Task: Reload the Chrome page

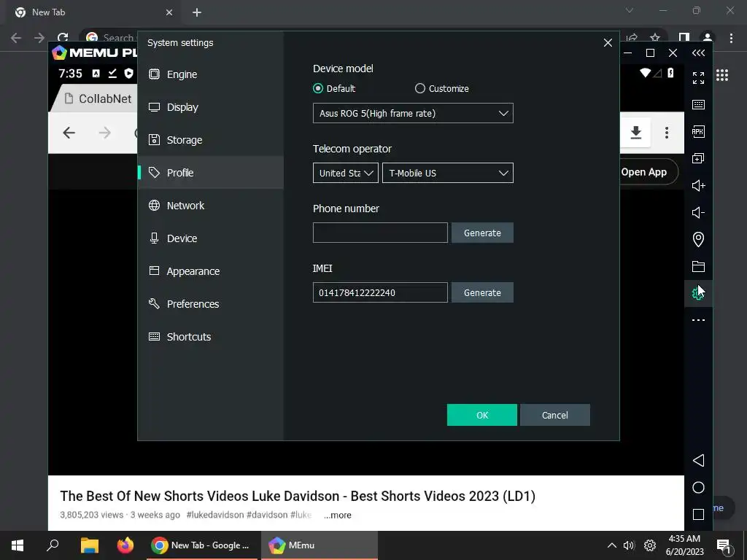Action: click(x=63, y=38)
